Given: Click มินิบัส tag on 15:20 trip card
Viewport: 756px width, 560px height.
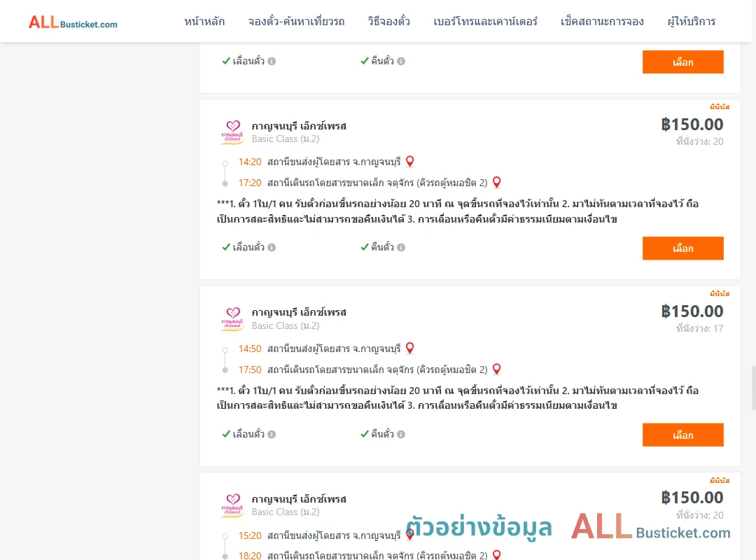Looking at the screenshot, I should [720, 480].
